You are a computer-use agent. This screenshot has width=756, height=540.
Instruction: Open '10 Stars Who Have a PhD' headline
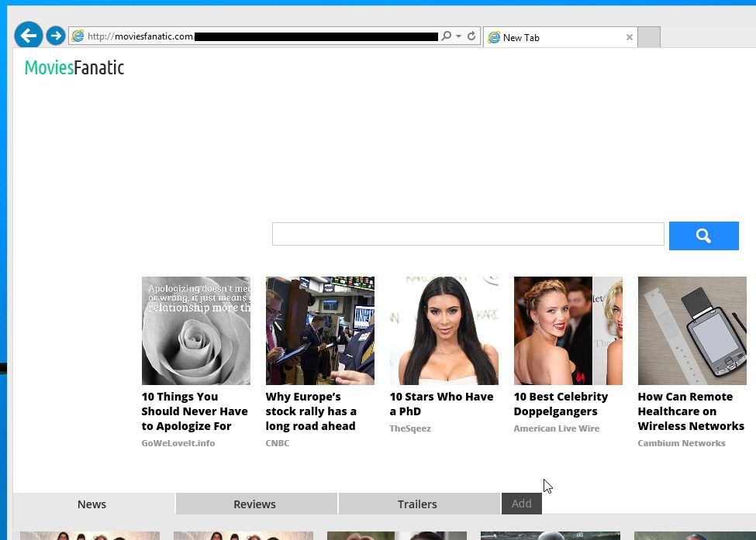(441, 404)
